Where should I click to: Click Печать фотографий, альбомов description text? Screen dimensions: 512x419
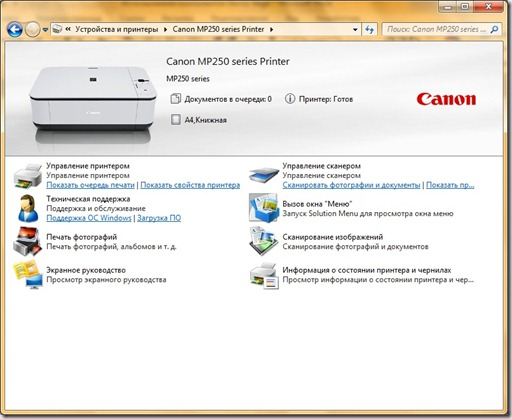click(111, 247)
